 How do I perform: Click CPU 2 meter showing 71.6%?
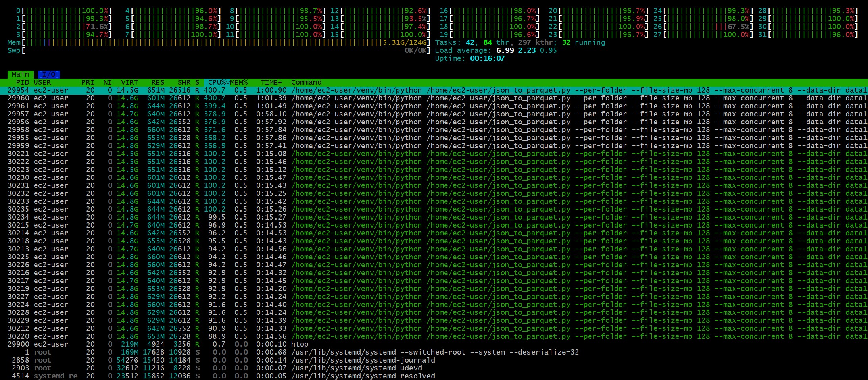click(x=64, y=27)
